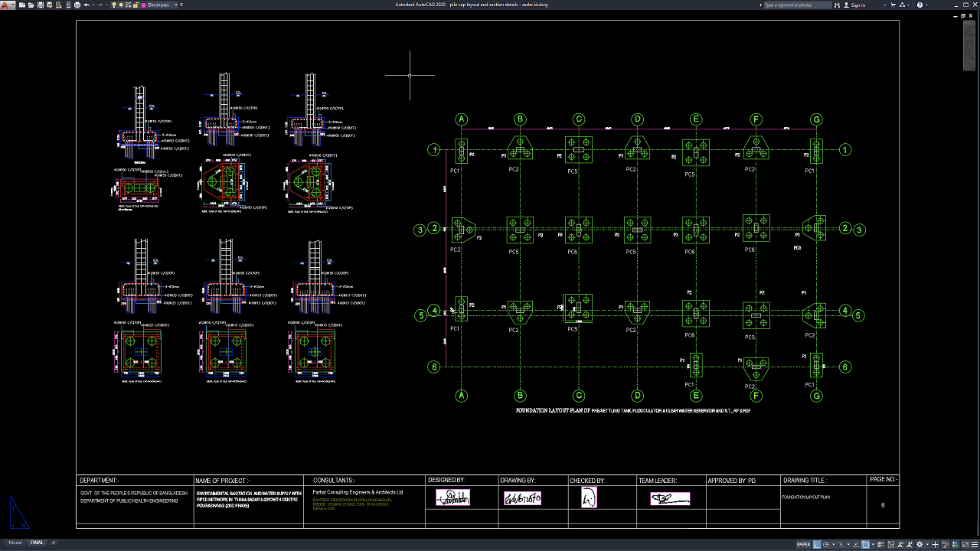This screenshot has width=980, height=551.
Task: Toggle layer viewport freeze icon
Action: tap(128, 5)
